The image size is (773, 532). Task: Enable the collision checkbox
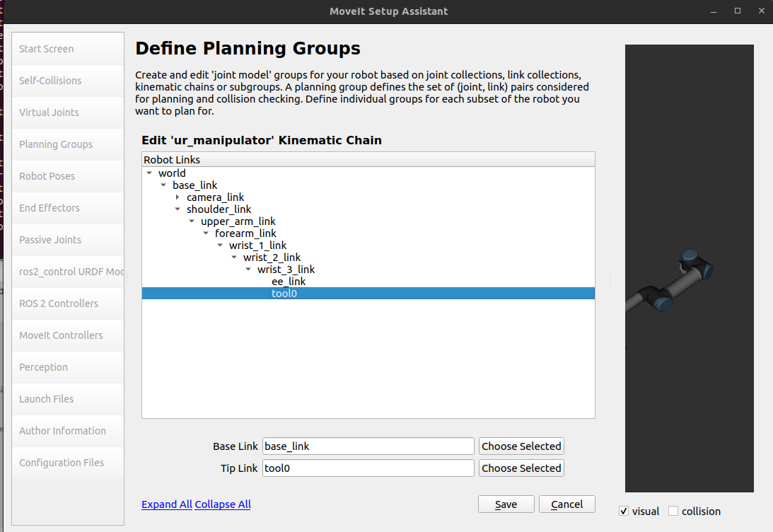coord(673,511)
